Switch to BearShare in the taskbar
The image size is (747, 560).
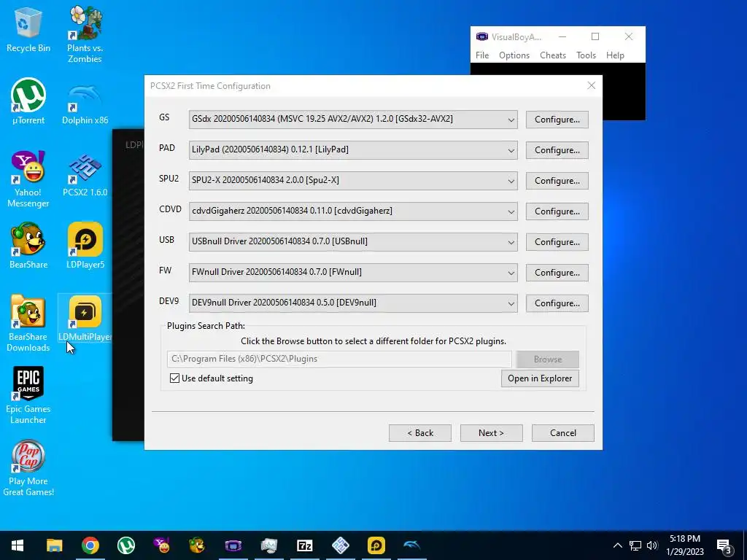pos(197,545)
